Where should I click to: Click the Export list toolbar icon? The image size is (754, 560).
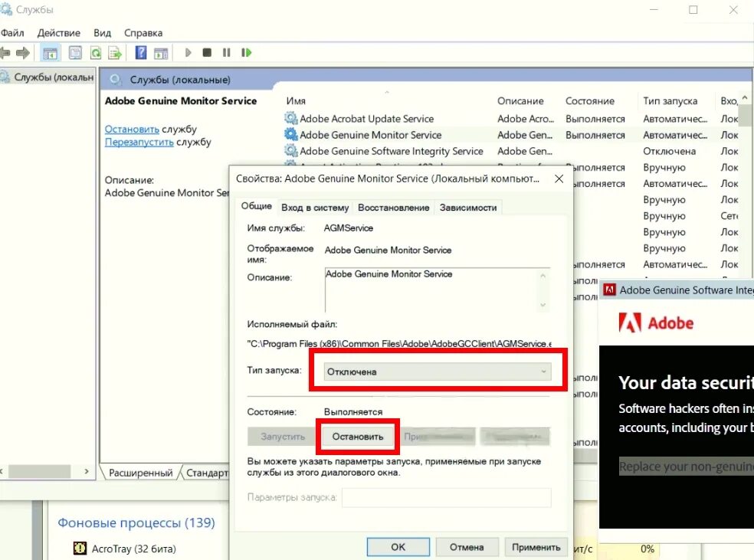(115, 53)
